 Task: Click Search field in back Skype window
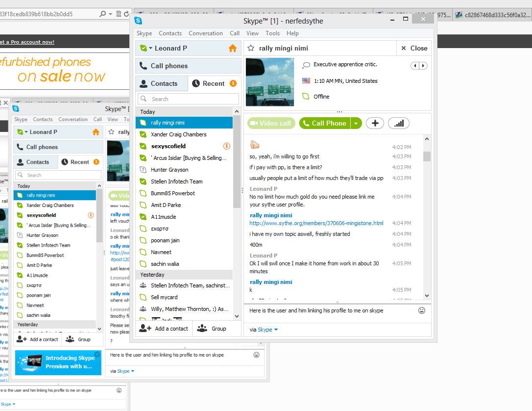click(x=58, y=175)
